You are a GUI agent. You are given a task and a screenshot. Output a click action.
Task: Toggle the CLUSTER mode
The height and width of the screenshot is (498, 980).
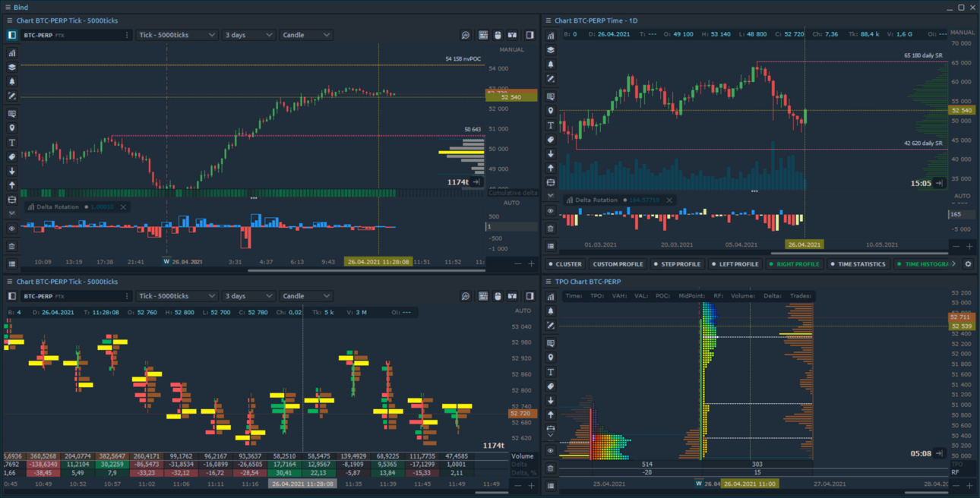point(565,264)
